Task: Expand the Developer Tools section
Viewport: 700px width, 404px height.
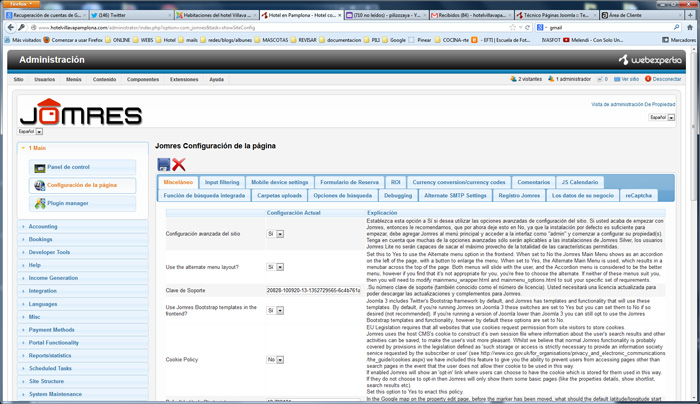Action: tap(83, 252)
